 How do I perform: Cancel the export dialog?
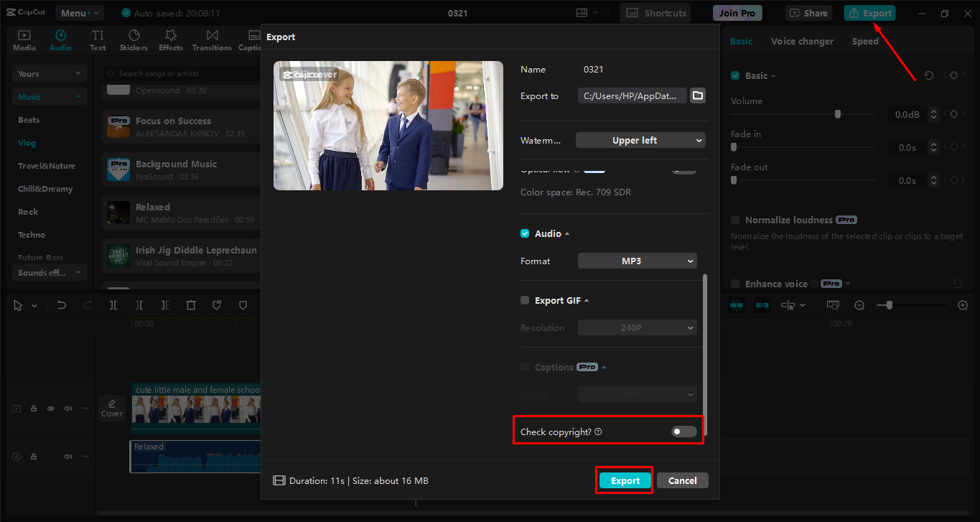[681, 480]
